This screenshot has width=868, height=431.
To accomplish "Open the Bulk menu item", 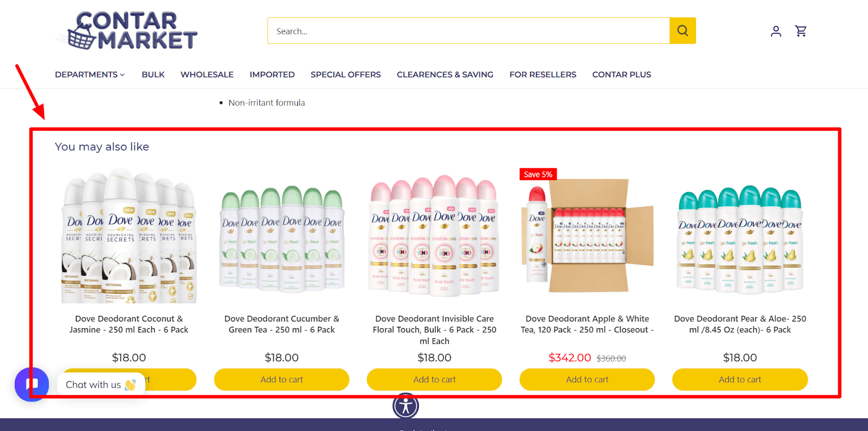I will [x=153, y=74].
